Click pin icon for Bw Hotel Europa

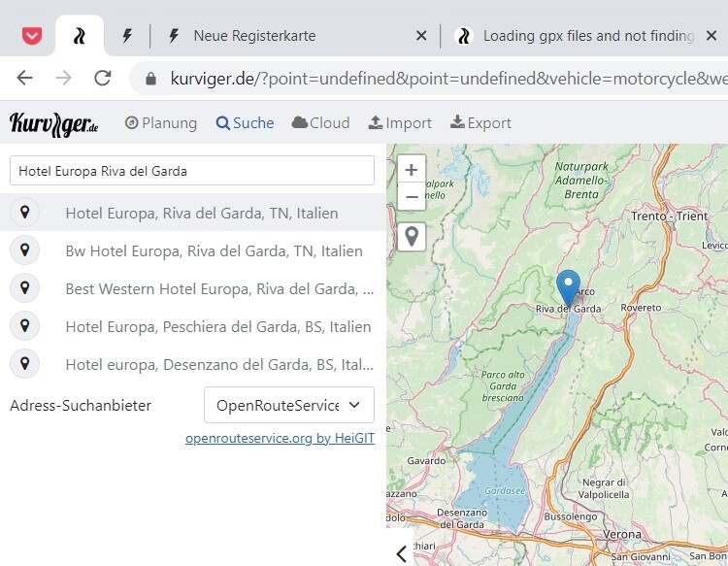click(x=25, y=250)
